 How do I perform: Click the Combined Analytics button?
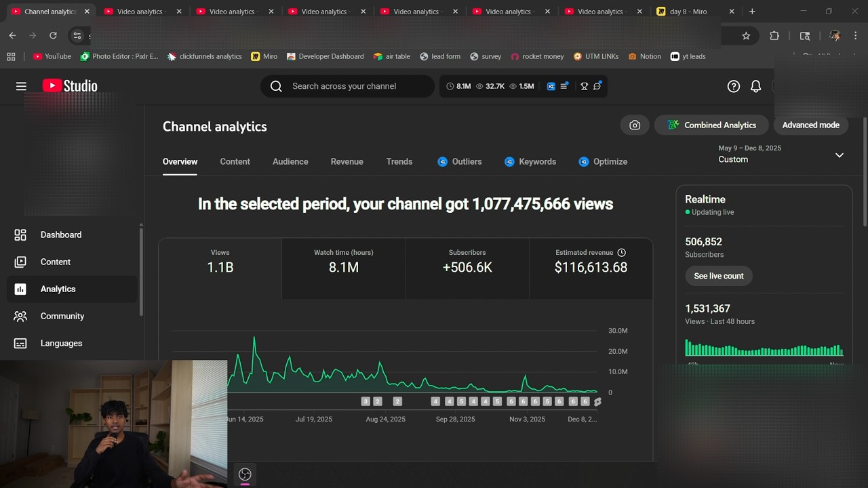click(x=711, y=125)
